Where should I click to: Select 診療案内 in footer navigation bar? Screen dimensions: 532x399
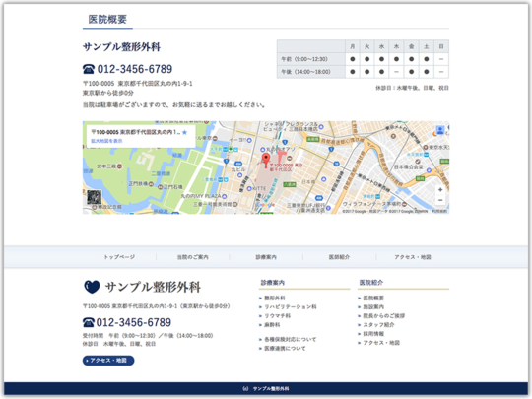[x=266, y=257]
